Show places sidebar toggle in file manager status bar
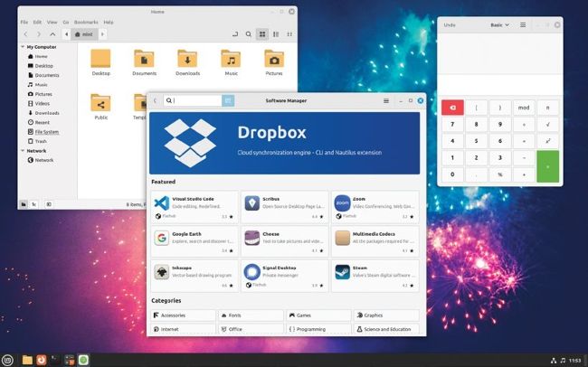This screenshot has height=367, width=588. pyautogui.click(x=24, y=204)
